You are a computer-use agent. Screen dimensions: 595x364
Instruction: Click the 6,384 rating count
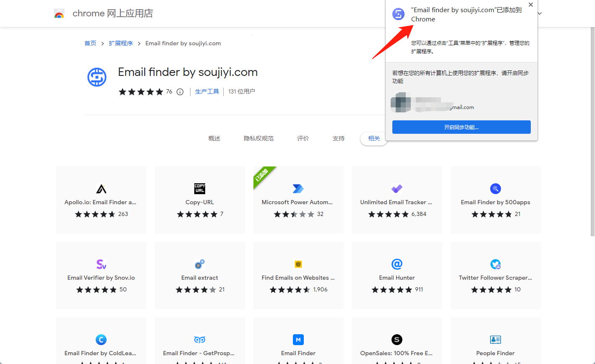pos(419,214)
